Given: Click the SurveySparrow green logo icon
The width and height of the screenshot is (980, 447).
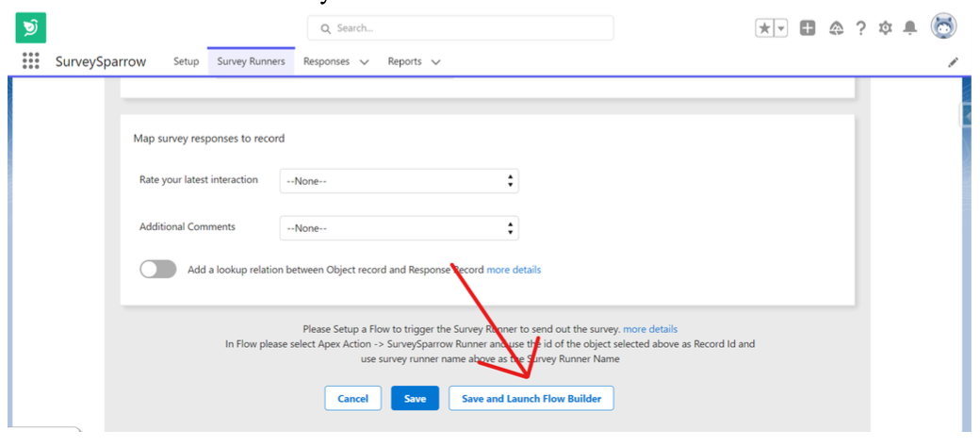Looking at the screenshot, I should click(x=30, y=28).
